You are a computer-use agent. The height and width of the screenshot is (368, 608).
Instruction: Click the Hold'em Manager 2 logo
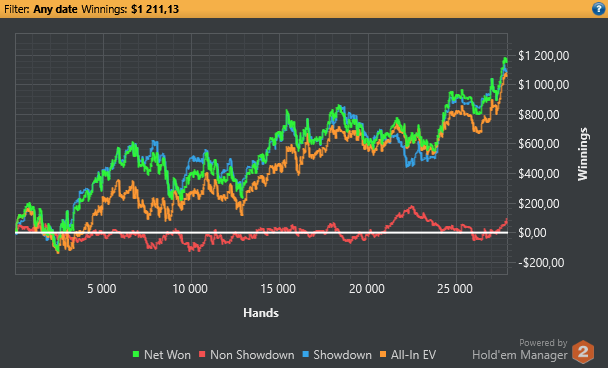(x=583, y=352)
